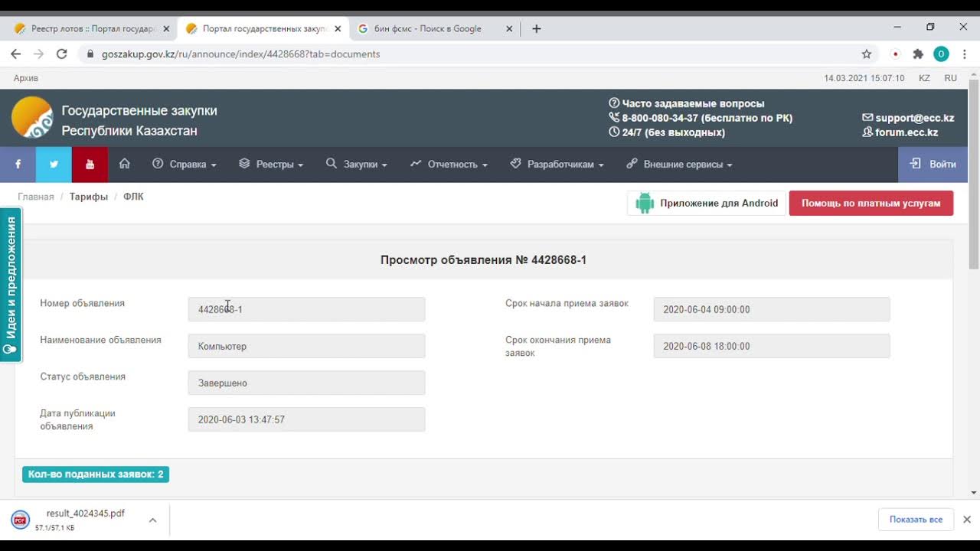The image size is (980, 551).
Task: Click the Статус объявления field Завершено
Action: 306,383
